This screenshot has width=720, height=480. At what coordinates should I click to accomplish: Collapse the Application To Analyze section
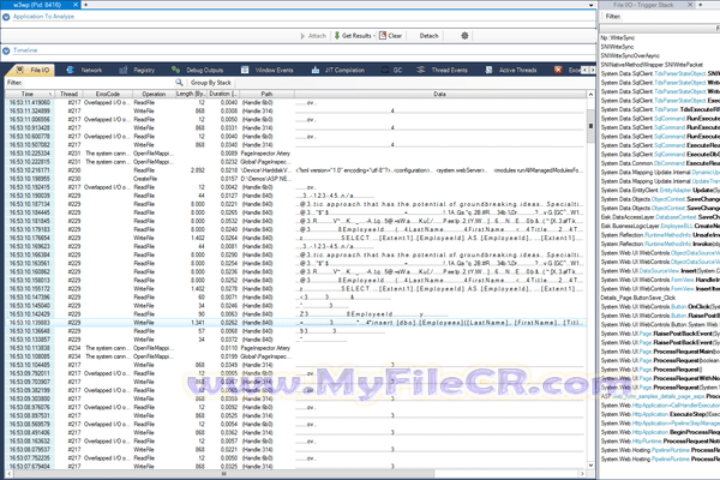[6, 17]
